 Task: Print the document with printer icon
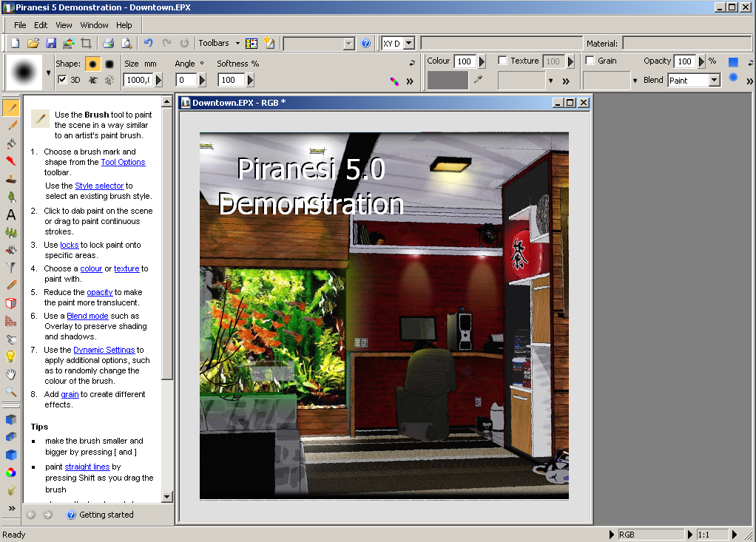coord(109,44)
